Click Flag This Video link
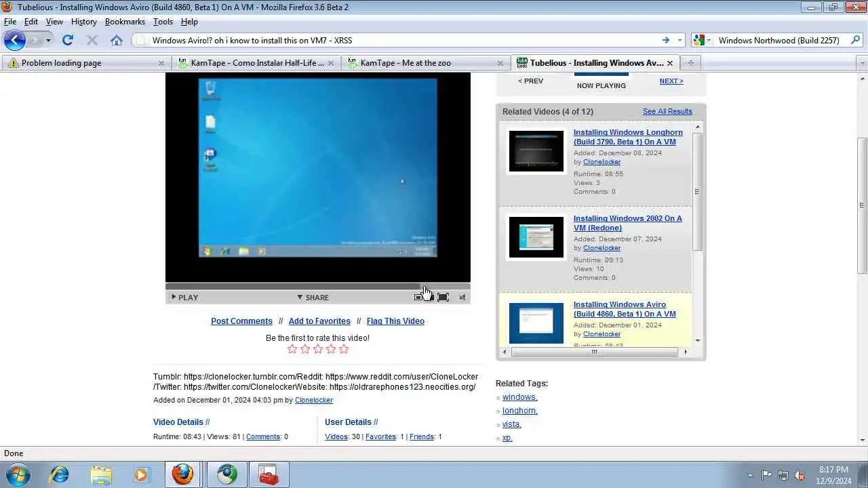868x488 pixels. 395,321
